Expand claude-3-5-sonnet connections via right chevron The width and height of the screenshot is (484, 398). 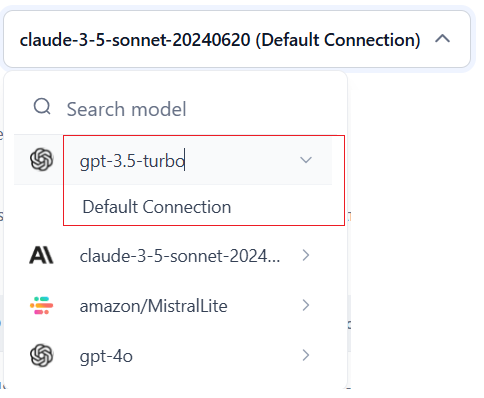point(306,255)
